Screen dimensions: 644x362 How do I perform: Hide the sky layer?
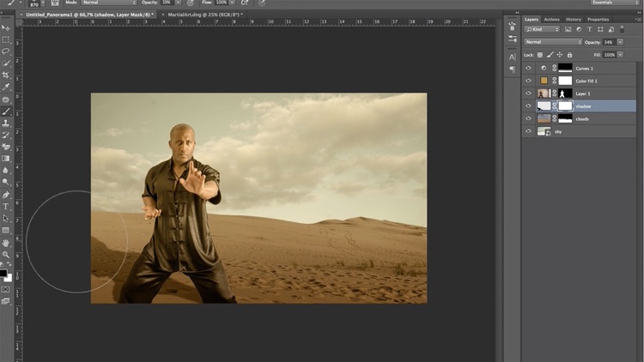528,132
